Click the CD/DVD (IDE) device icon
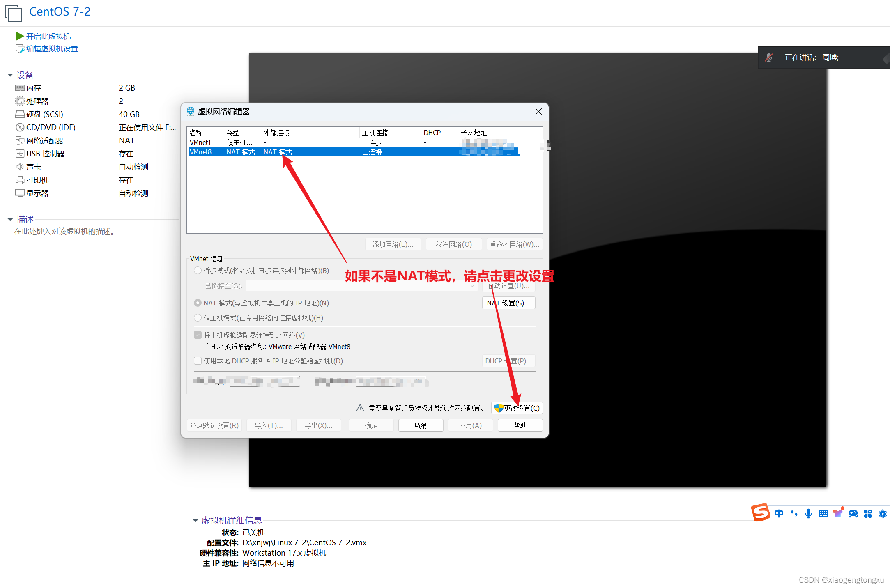This screenshot has height=588, width=890. [x=20, y=127]
